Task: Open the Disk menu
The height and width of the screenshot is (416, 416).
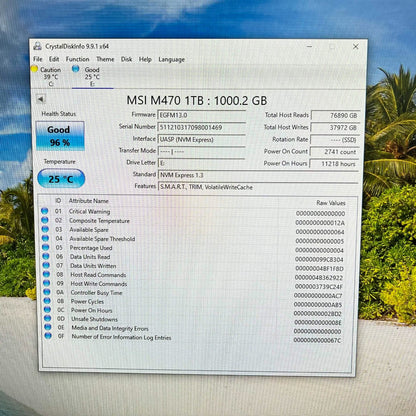Action: pos(126,59)
